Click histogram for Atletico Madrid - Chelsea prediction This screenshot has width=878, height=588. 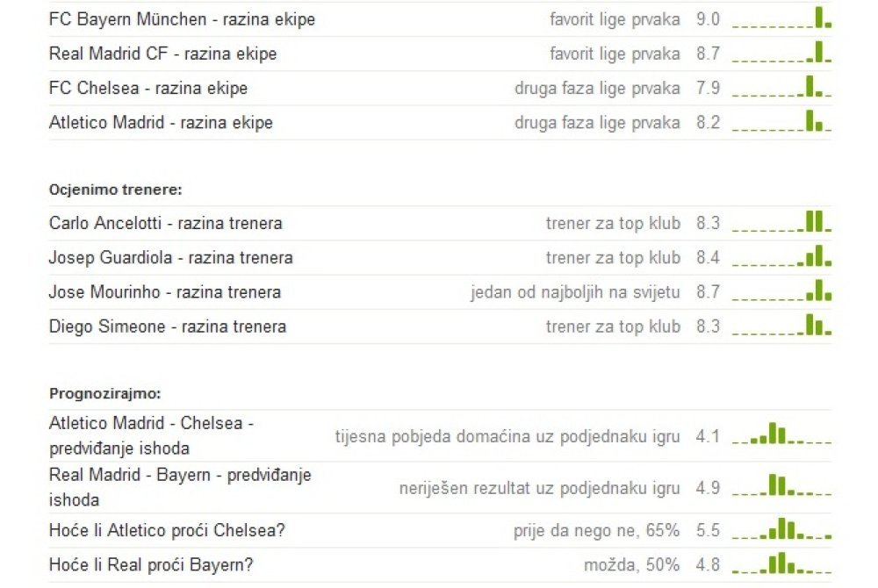(781, 435)
